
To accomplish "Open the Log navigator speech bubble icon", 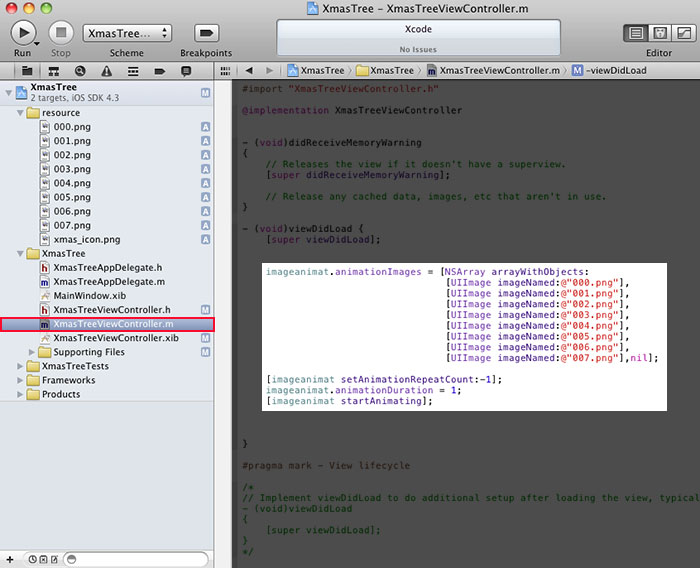I will (x=186, y=71).
